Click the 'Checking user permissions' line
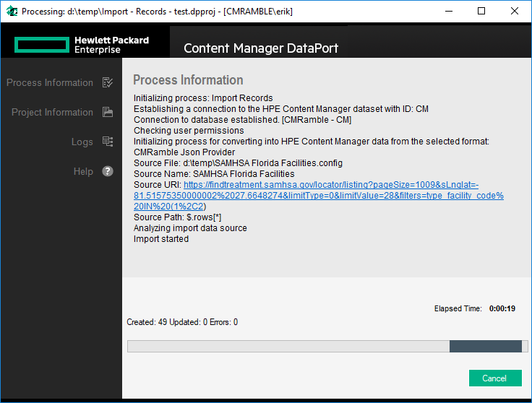This screenshot has height=403, width=532. pyautogui.click(x=189, y=131)
